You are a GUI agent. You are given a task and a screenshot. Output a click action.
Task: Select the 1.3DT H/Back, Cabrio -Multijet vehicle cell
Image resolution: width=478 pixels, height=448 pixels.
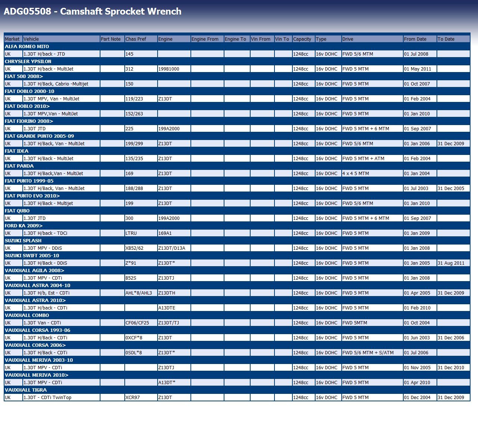click(61, 84)
